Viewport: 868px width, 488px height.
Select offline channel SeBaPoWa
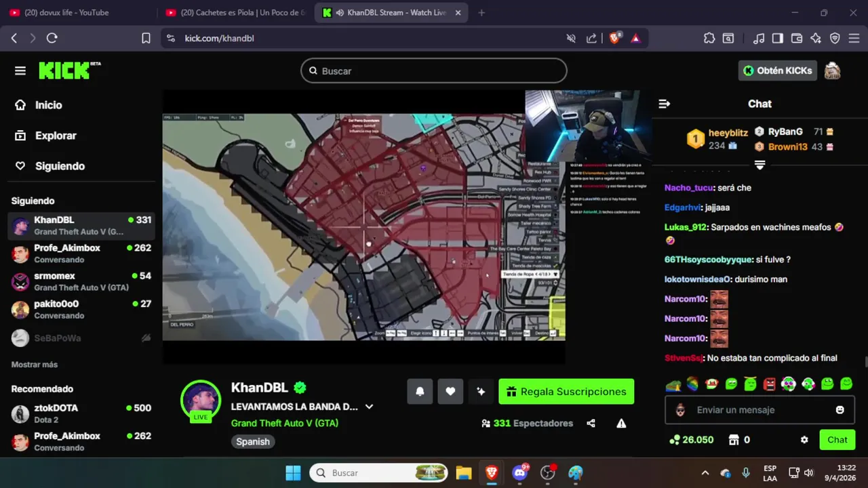point(81,338)
